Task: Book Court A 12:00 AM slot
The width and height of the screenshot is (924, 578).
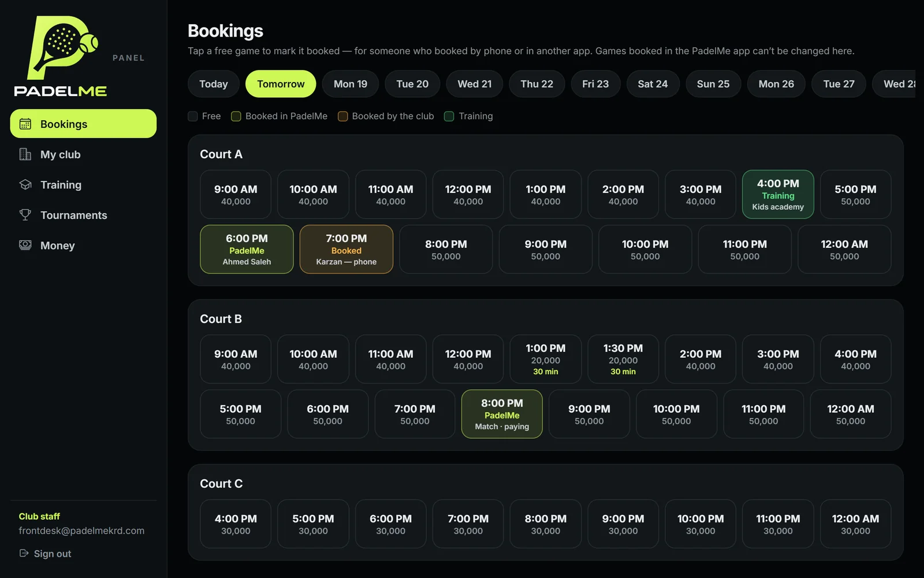Action: point(844,249)
